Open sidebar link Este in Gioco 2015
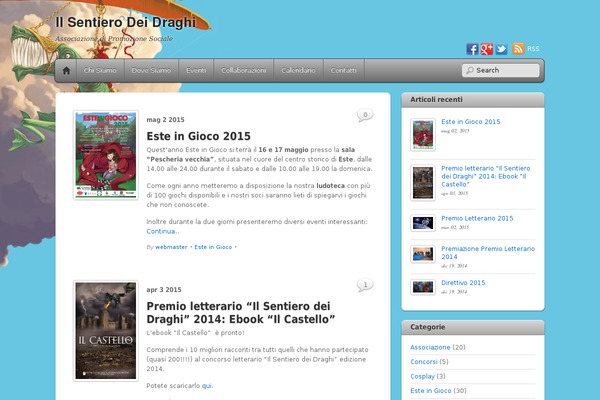 tap(471, 122)
